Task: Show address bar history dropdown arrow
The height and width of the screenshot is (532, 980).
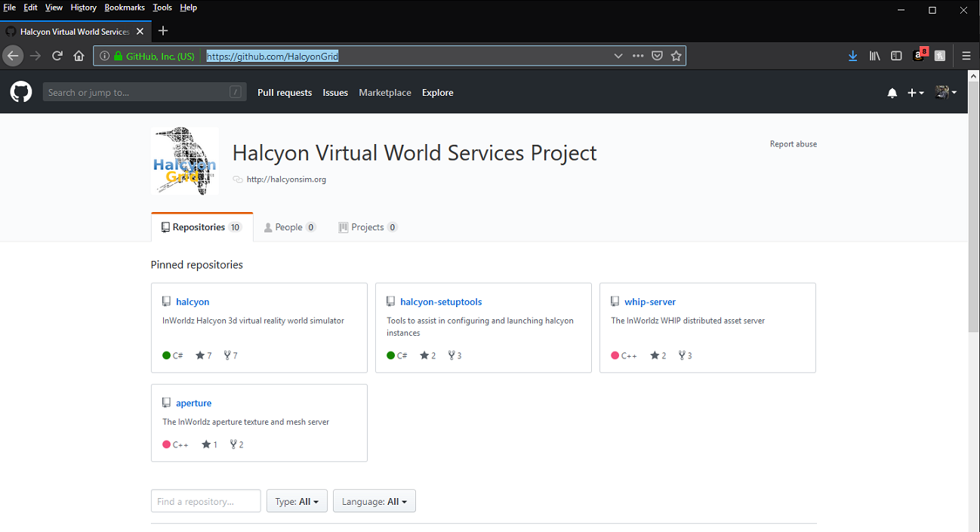Action: click(x=618, y=56)
